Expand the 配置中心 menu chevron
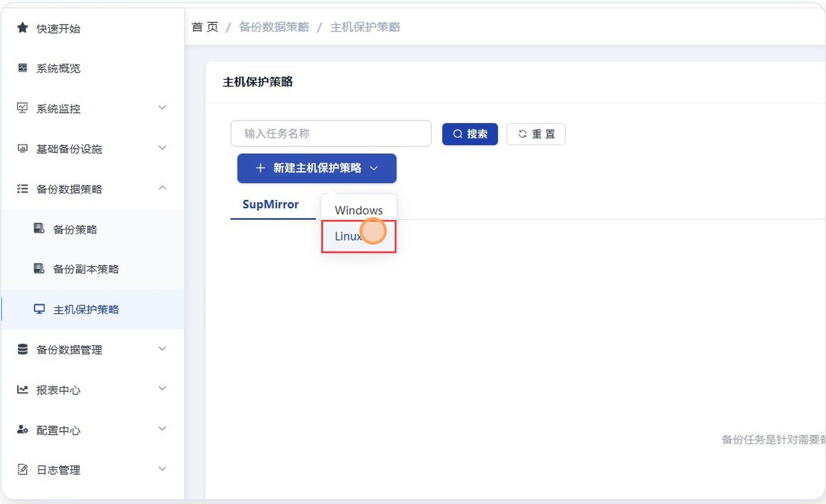The image size is (826, 504). 162,429
